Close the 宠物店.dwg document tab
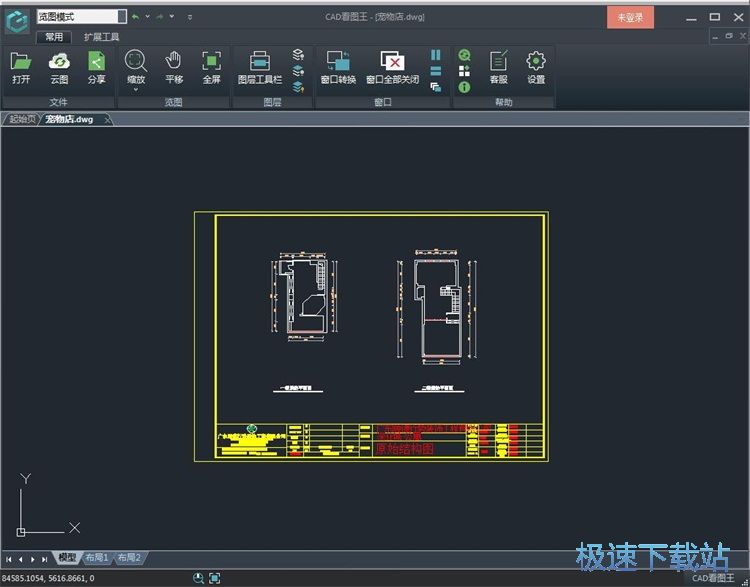This screenshot has height=587, width=750. tap(108, 120)
